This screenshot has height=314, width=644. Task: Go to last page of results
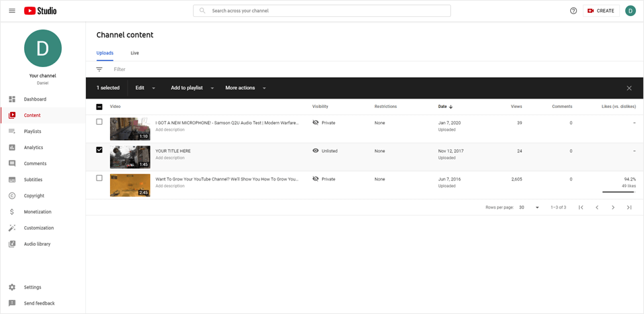629,207
